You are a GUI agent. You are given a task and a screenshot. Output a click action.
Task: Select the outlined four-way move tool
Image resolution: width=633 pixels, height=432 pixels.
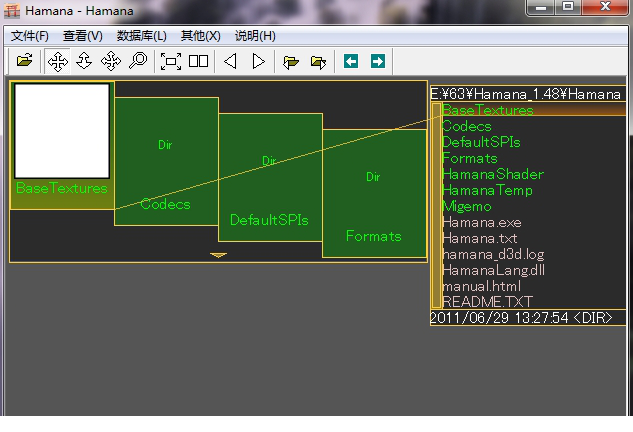click(x=111, y=61)
